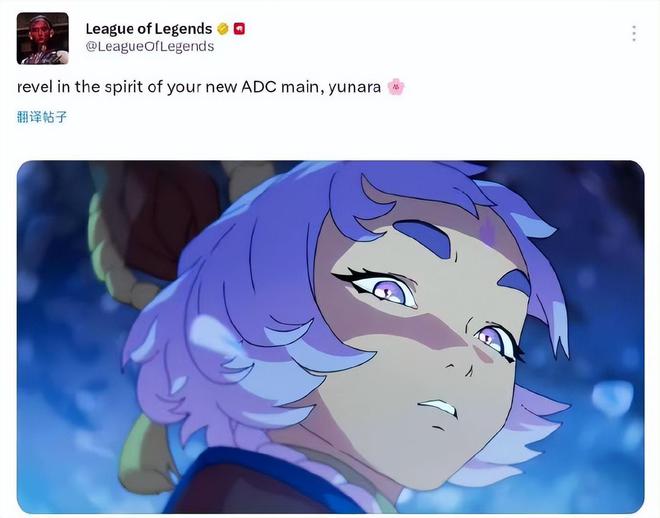The height and width of the screenshot is (518, 660).
Task: Open the League of Legends profile avatar
Action: click(43, 38)
